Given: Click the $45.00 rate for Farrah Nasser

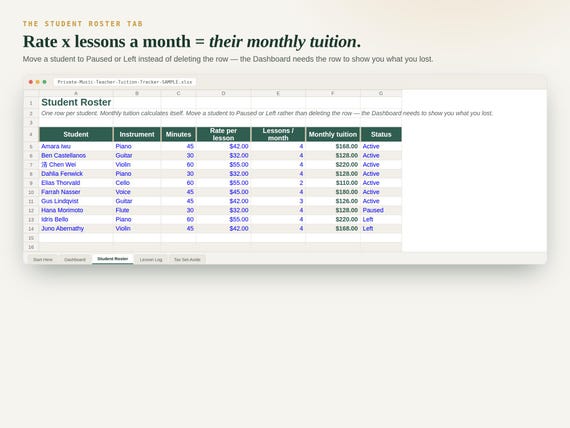Looking at the screenshot, I should click(x=224, y=192).
